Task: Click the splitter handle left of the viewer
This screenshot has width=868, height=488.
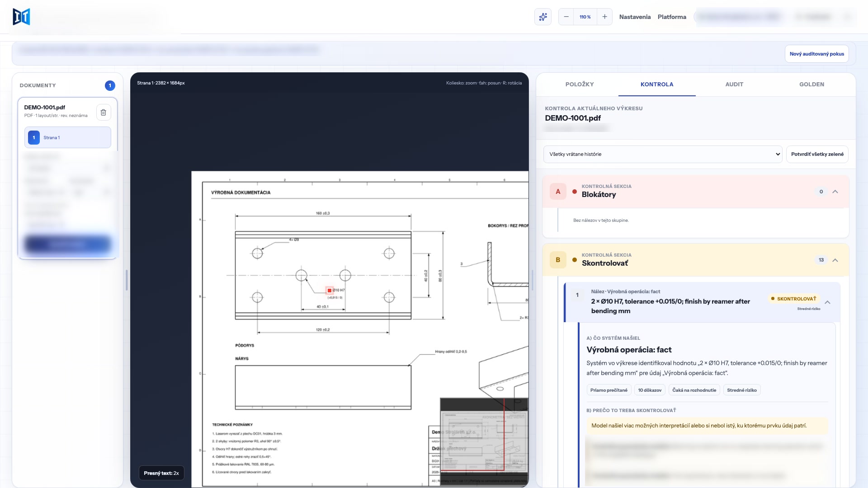Action: click(x=127, y=280)
